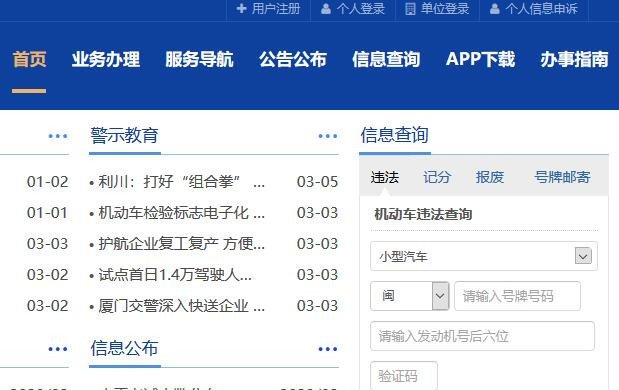Viewport: 619px width, 390px height.
Task: Open the 闽 province prefix dropdown
Action: [x=409, y=296]
